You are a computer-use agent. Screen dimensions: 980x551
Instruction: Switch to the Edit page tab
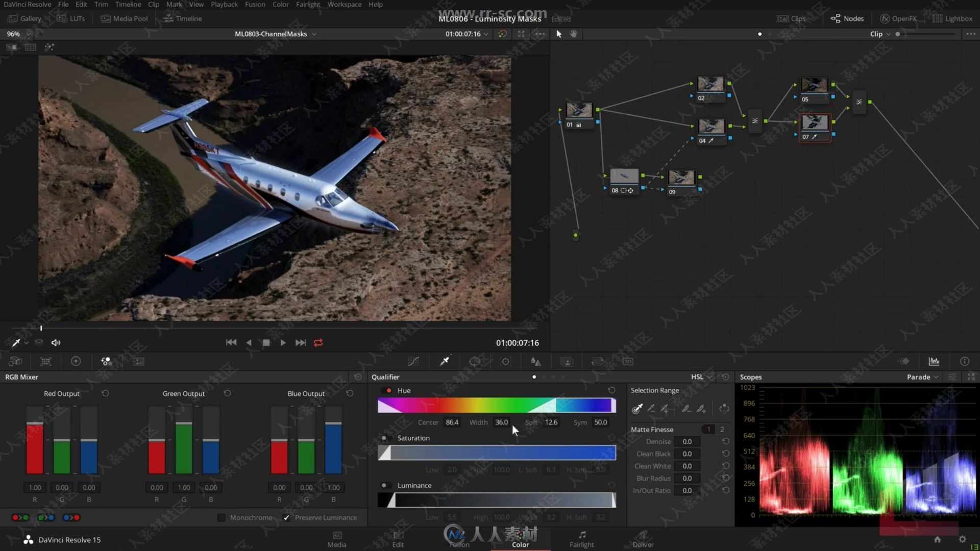click(x=398, y=539)
